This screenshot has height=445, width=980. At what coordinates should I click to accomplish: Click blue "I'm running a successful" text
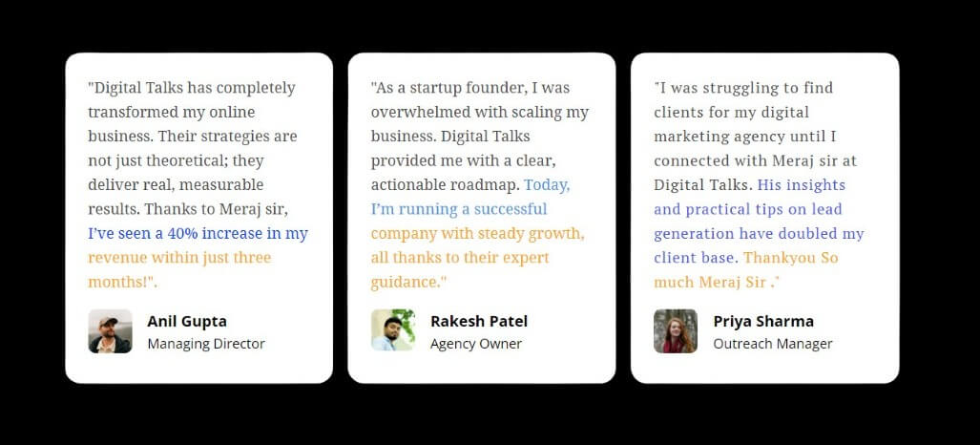tap(459, 209)
